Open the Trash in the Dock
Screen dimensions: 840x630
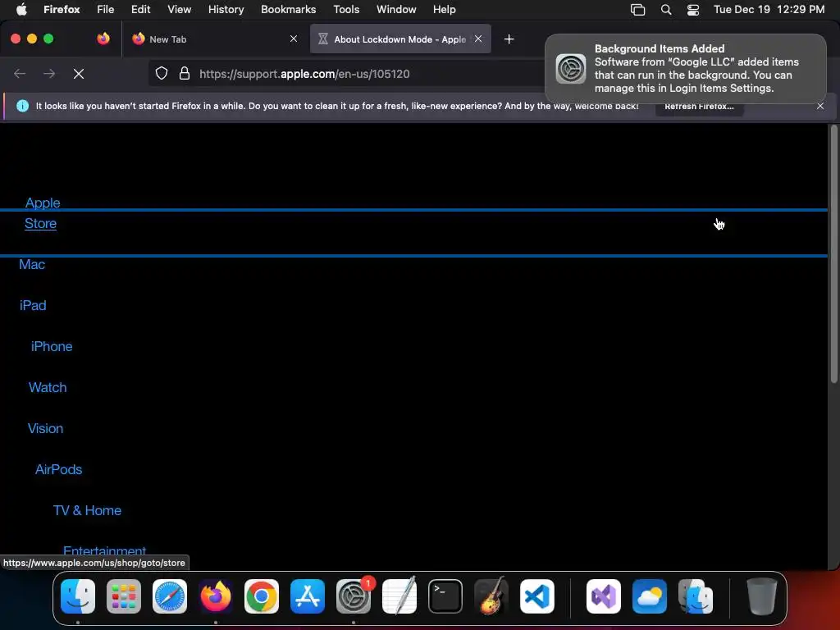pyautogui.click(x=761, y=596)
